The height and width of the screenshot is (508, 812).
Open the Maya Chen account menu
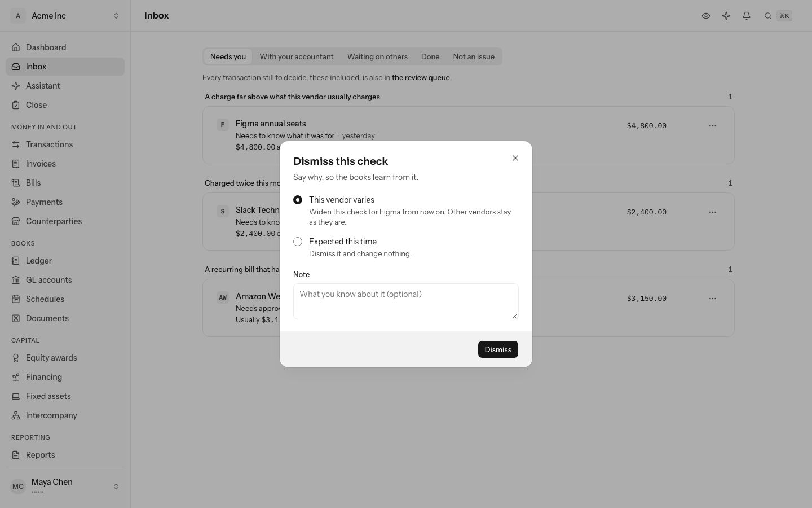pyautogui.click(x=65, y=486)
